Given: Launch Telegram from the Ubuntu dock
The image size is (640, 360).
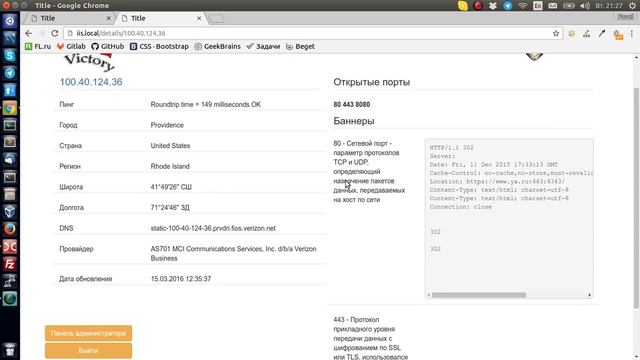Looking at the screenshot, I should click(x=10, y=73).
